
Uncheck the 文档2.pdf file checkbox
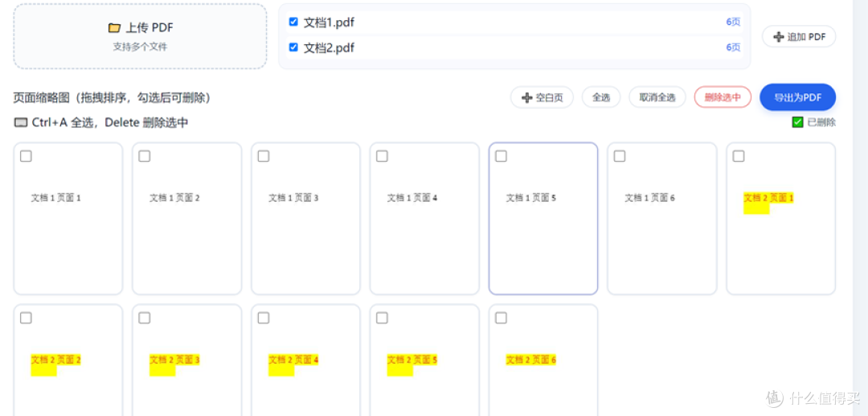coord(293,47)
